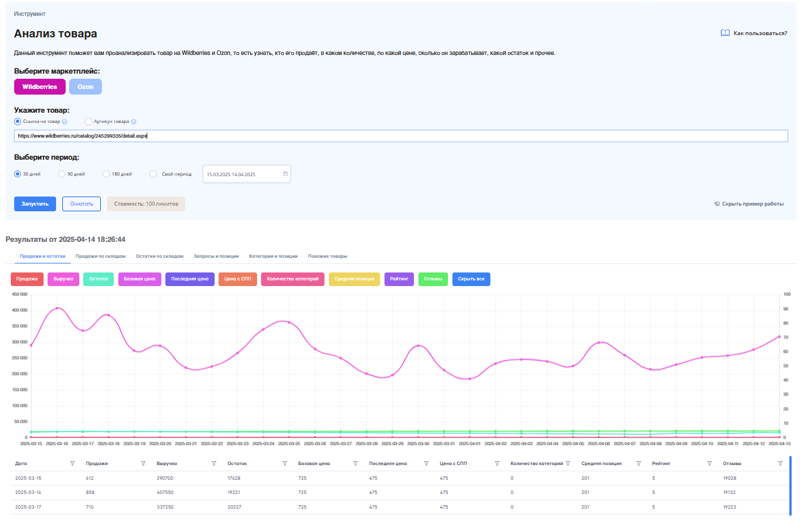The width and height of the screenshot is (812, 520).
Task: Click the book icon next to 'Как пользоваться?'
Action: point(725,33)
